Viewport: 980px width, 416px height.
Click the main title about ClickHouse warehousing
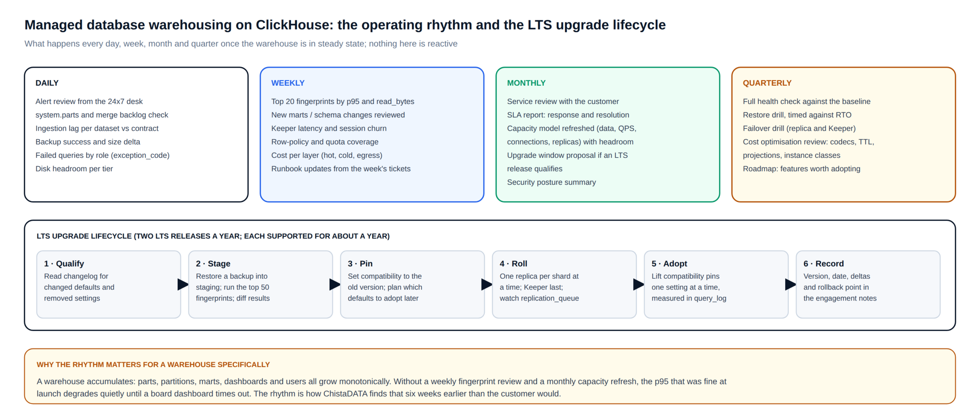pyautogui.click(x=345, y=25)
